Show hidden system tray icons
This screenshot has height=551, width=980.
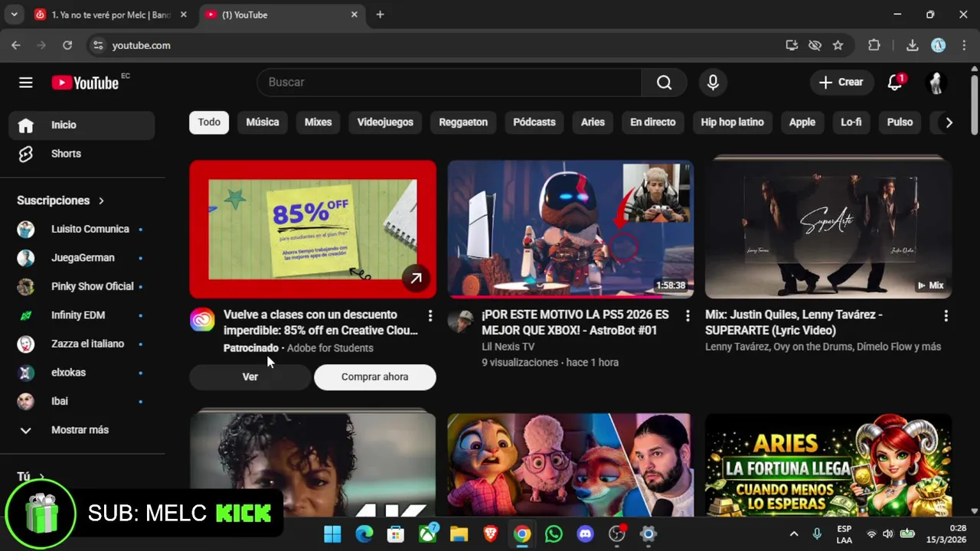coord(794,534)
